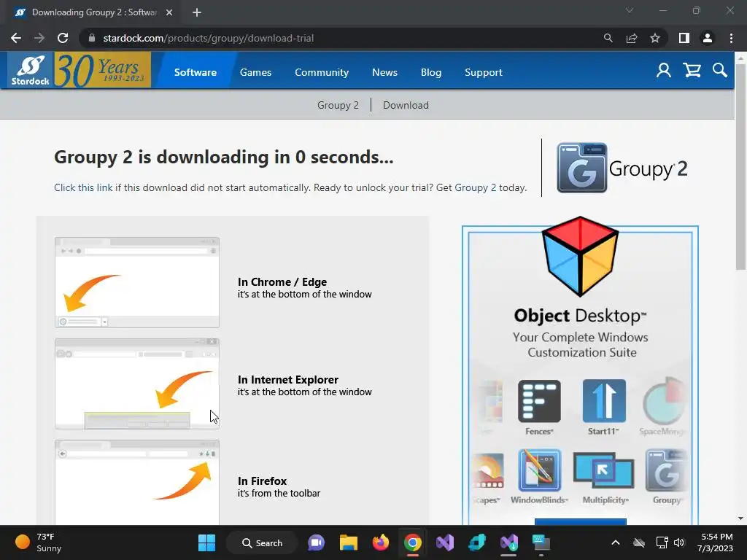Launch Firefox from the taskbar
The image size is (747, 560).
[380, 542]
